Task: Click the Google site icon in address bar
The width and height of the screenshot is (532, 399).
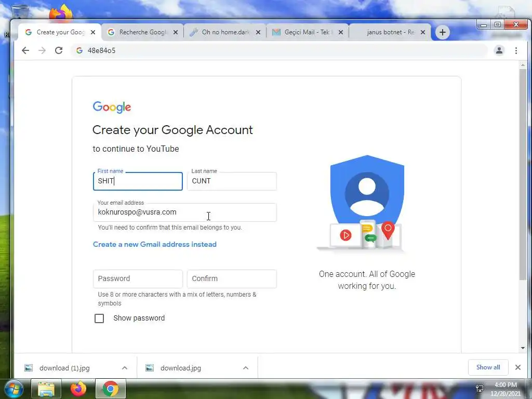Action: tap(79, 50)
